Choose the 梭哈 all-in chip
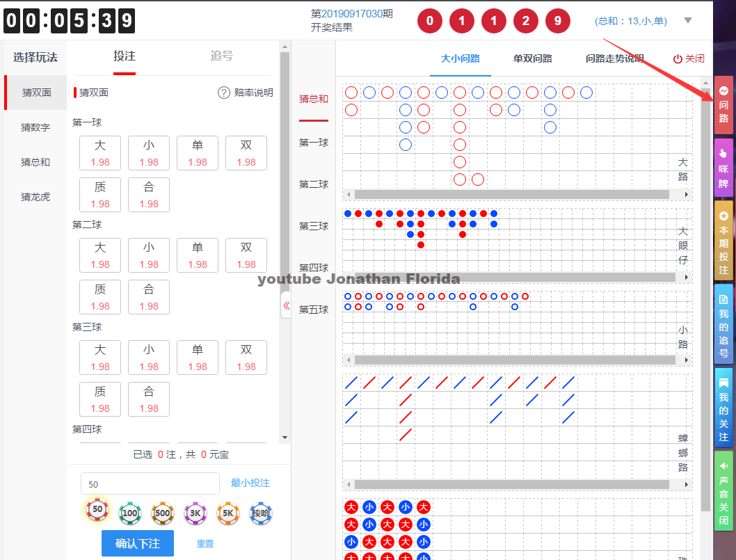 [x=261, y=513]
